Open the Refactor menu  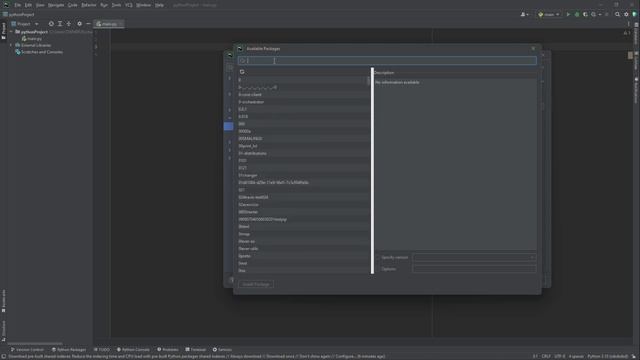click(x=89, y=5)
